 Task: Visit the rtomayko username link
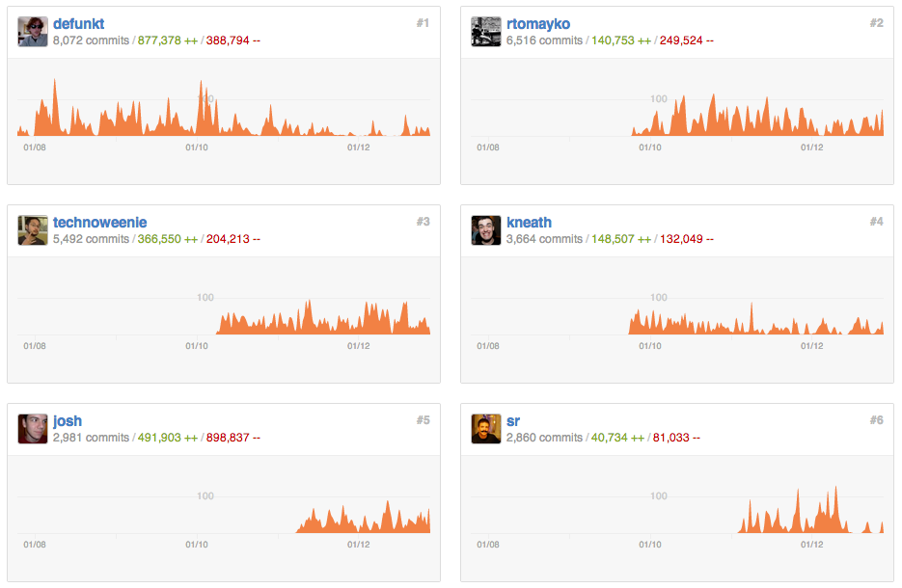point(538,23)
